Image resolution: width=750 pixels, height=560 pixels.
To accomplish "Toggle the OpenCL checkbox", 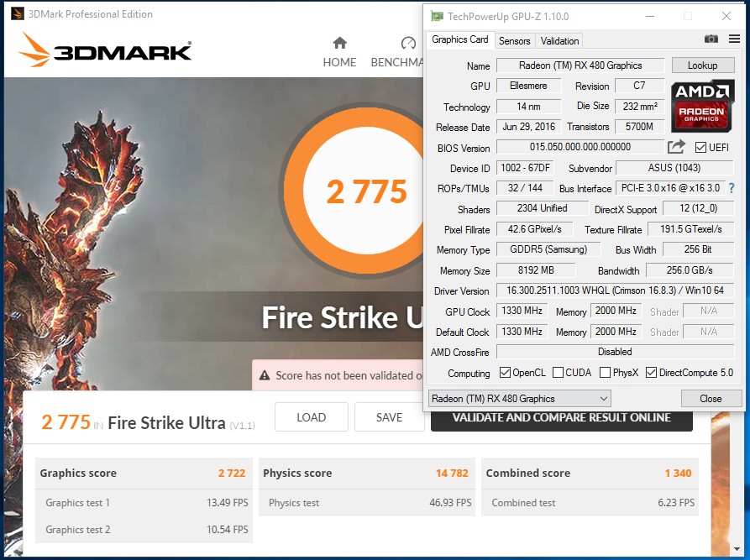I will point(505,373).
